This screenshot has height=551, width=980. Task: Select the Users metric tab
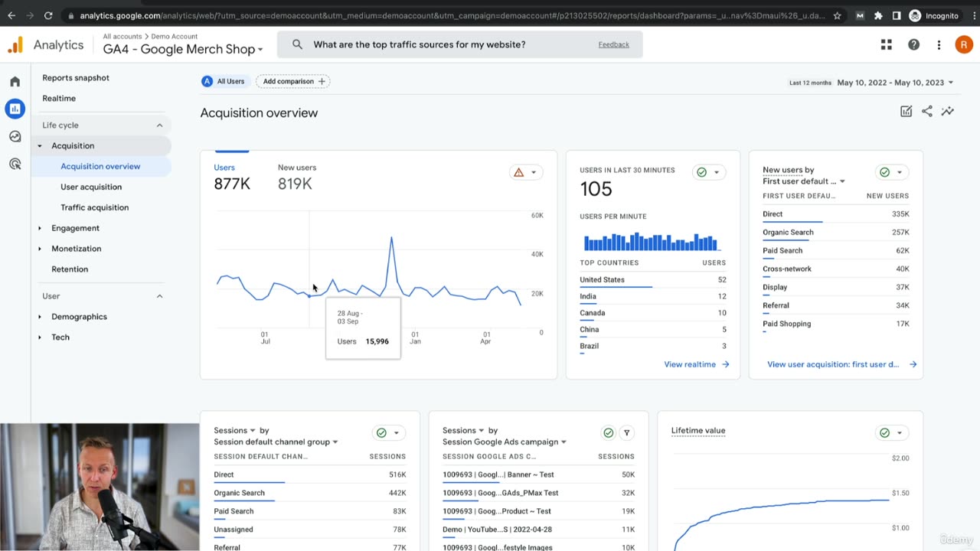click(x=232, y=176)
